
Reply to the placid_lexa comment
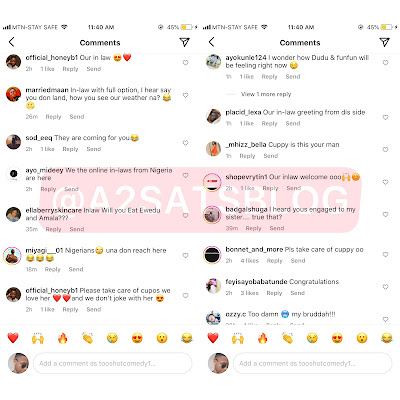point(269,123)
